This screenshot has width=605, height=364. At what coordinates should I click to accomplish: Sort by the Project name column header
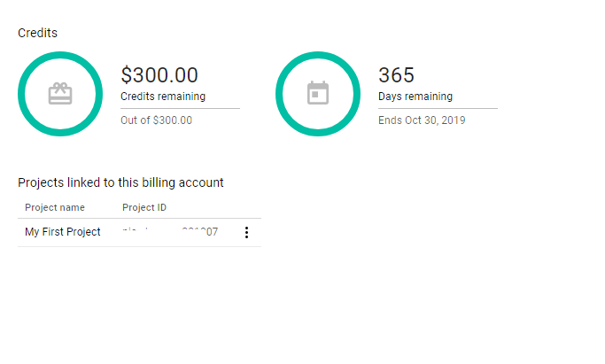[x=55, y=208]
